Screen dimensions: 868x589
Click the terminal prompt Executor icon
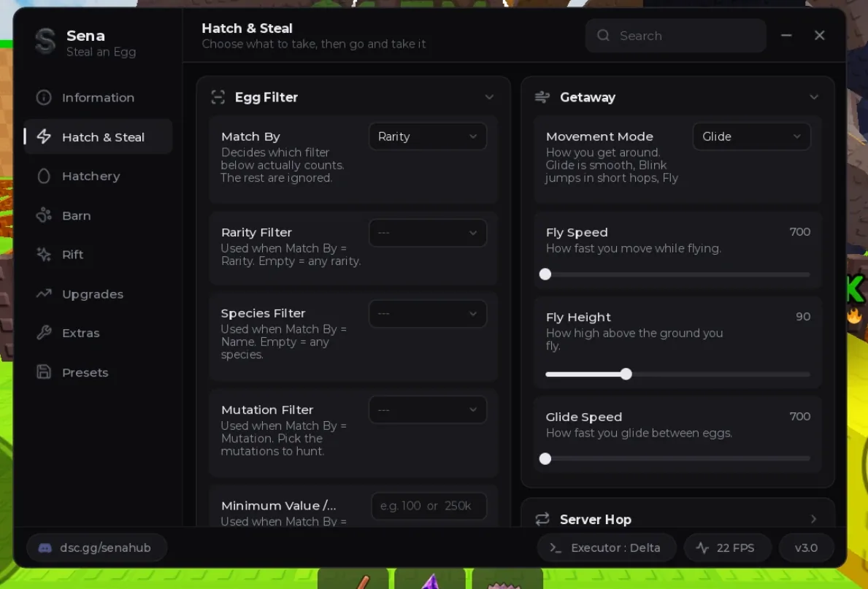pyautogui.click(x=556, y=548)
